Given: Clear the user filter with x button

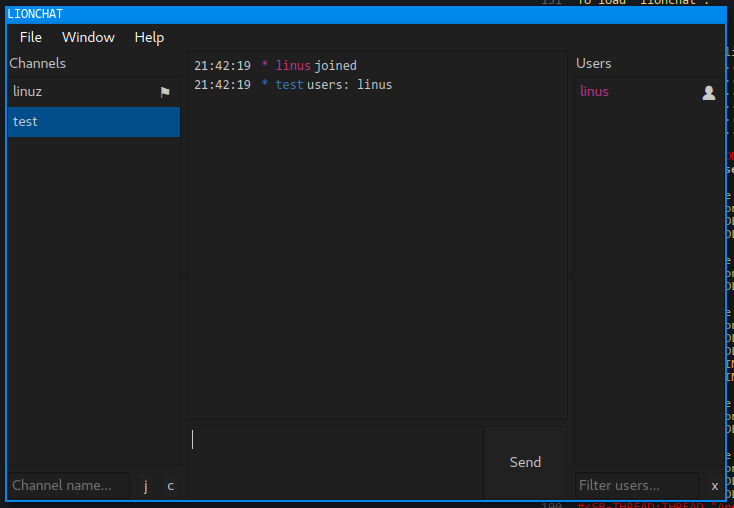Looking at the screenshot, I should click(714, 486).
